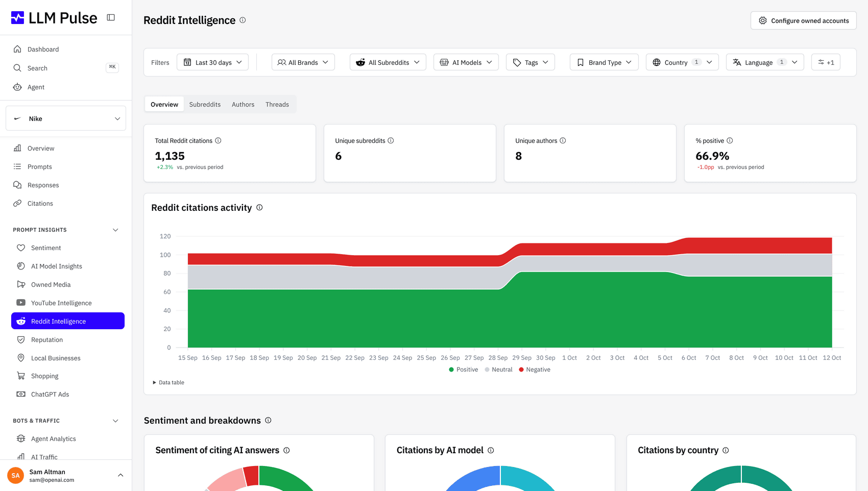Collapse the sidebar panel icon
This screenshot has width=868, height=491.
[111, 17]
